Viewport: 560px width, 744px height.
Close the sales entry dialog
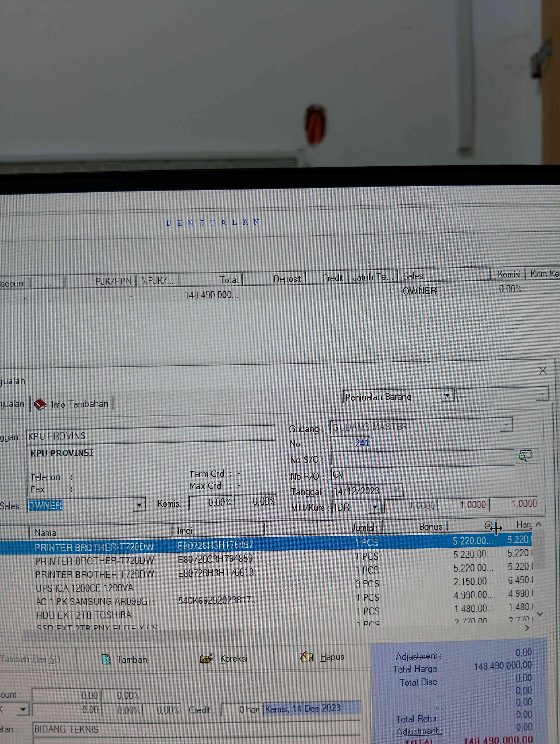tap(542, 371)
